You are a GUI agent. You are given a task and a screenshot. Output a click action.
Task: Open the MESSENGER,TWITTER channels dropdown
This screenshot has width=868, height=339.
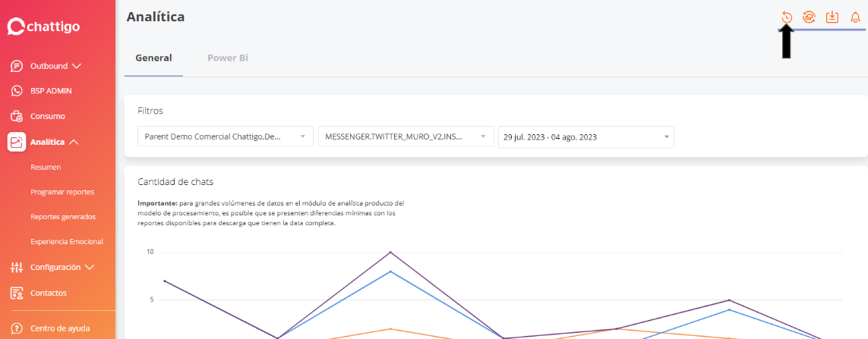406,137
